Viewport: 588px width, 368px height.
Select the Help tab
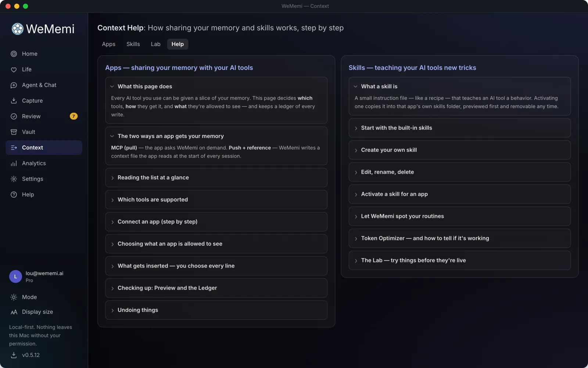tap(178, 44)
